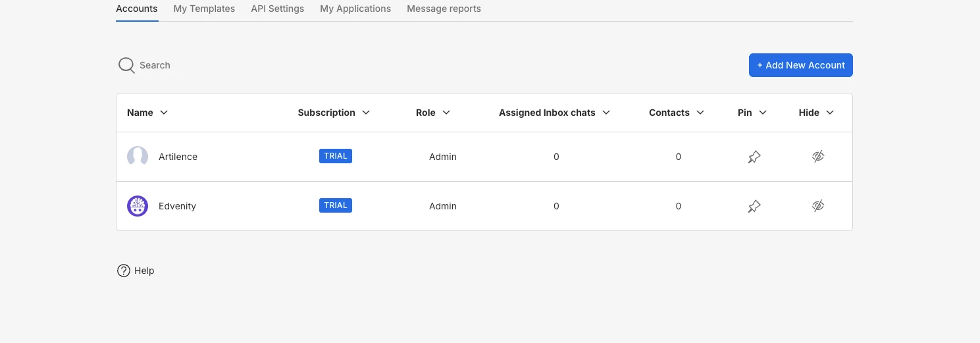The width and height of the screenshot is (980, 343).
Task: Pin the Artilence account
Action: click(x=754, y=157)
